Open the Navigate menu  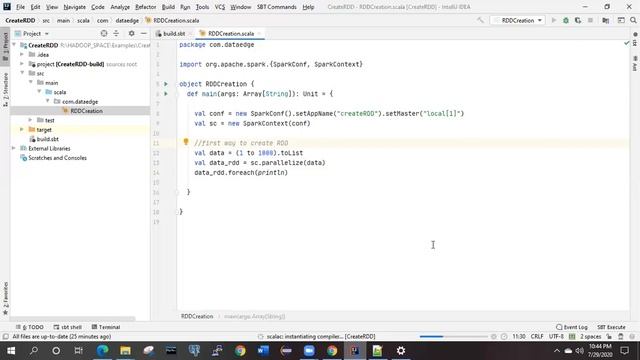[x=75, y=7]
